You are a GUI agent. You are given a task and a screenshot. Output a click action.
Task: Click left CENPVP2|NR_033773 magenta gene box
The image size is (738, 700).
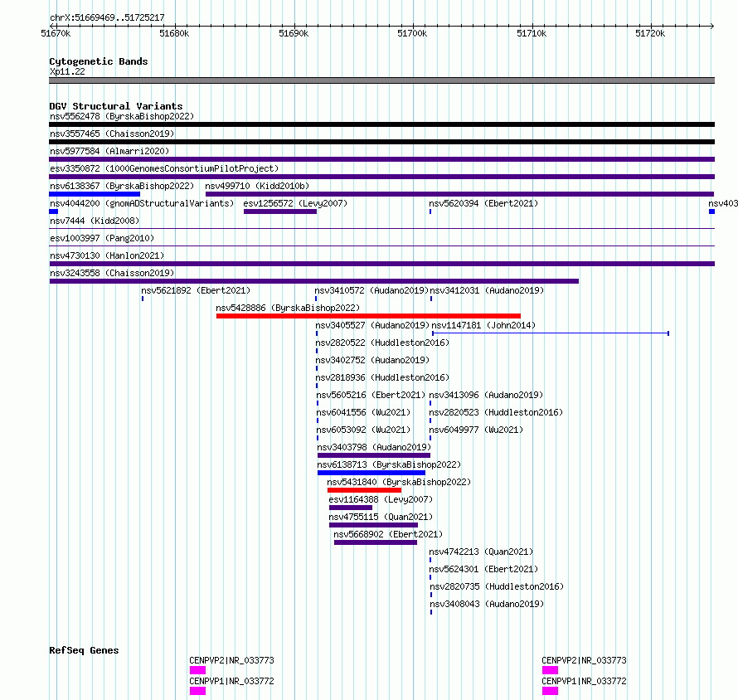pyautogui.click(x=197, y=670)
